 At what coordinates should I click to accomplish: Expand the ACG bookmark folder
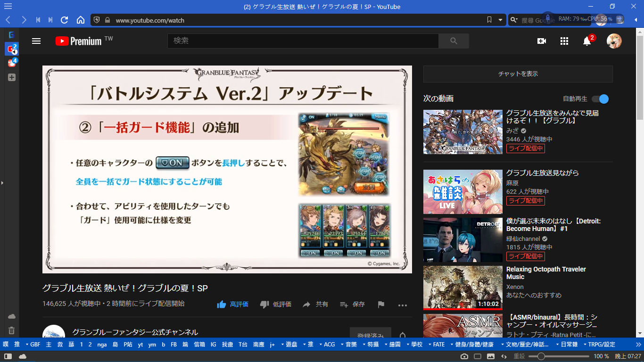tap(327, 345)
